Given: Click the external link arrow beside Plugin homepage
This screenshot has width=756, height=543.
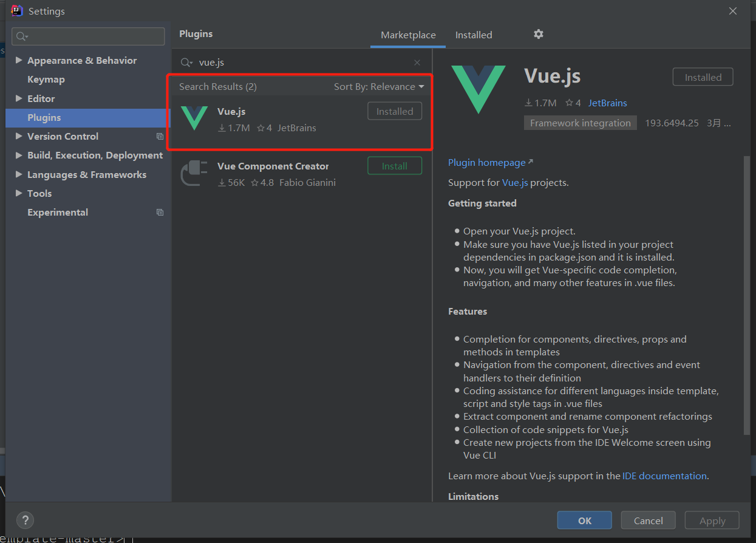Looking at the screenshot, I should [x=530, y=162].
